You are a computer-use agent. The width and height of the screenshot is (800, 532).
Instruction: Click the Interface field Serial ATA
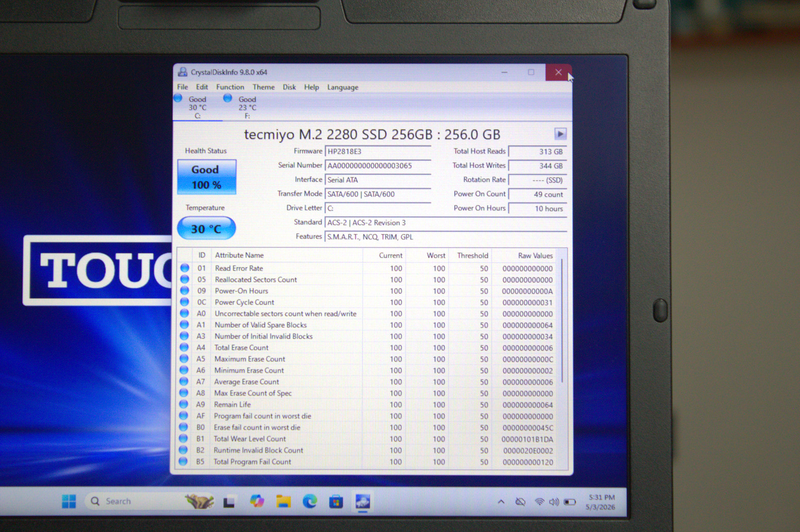pyautogui.click(x=378, y=180)
